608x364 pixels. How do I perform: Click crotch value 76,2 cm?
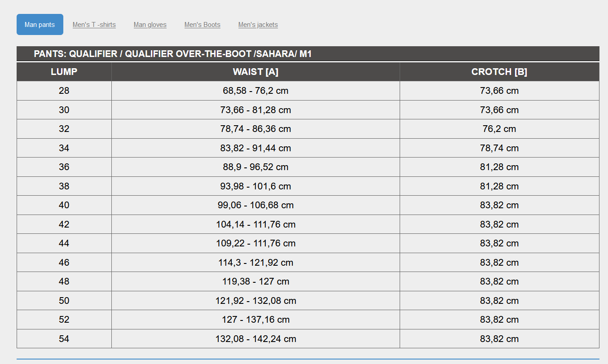499,129
